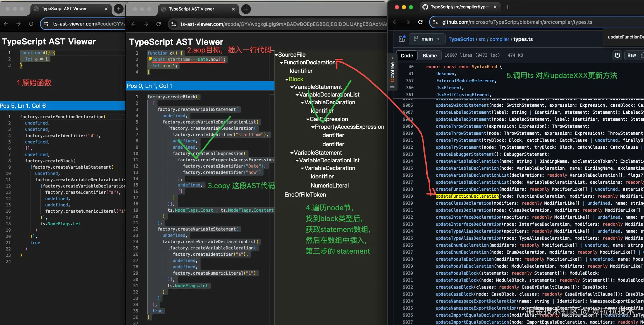
Task: Open the src breadcrumb link
Action: click(x=482, y=39)
